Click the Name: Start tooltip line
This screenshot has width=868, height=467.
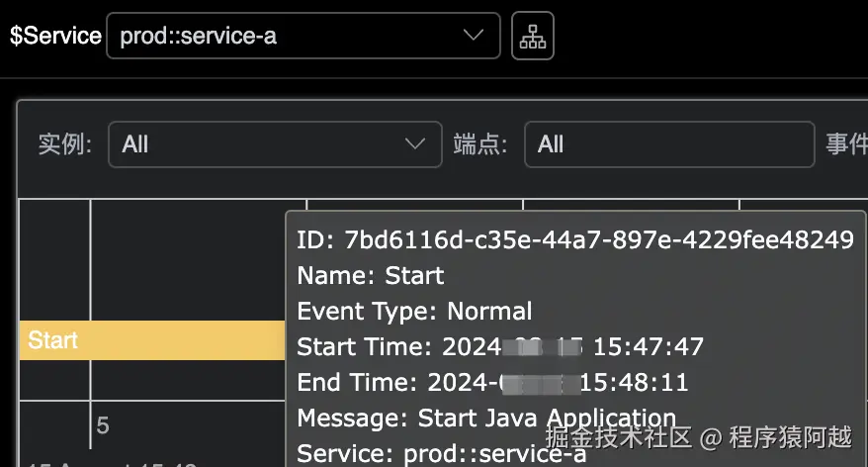pos(371,275)
